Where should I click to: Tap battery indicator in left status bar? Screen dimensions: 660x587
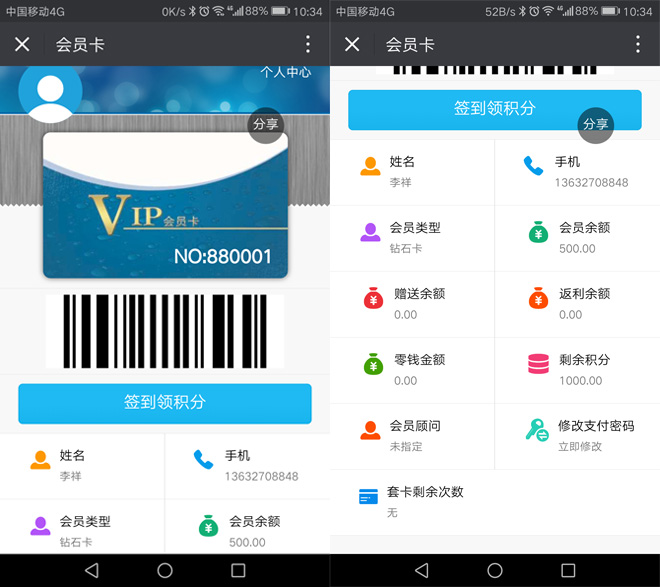[x=280, y=11]
